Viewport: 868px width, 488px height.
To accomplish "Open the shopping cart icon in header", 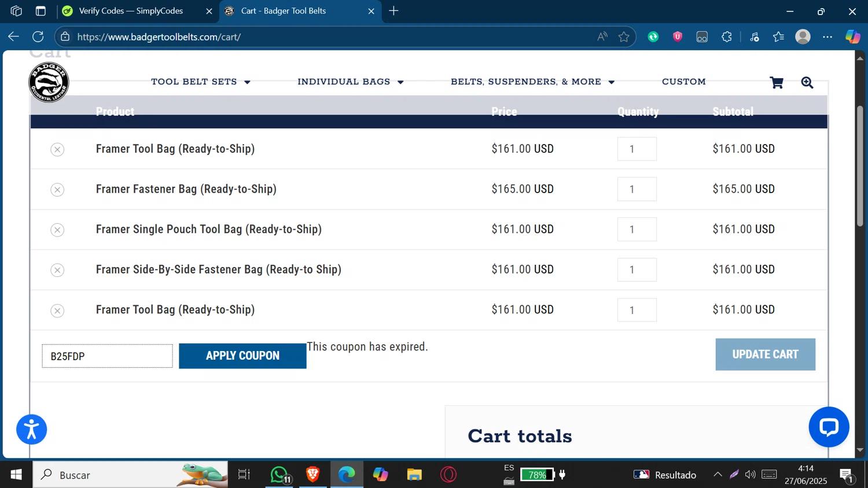I will tap(777, 83).
